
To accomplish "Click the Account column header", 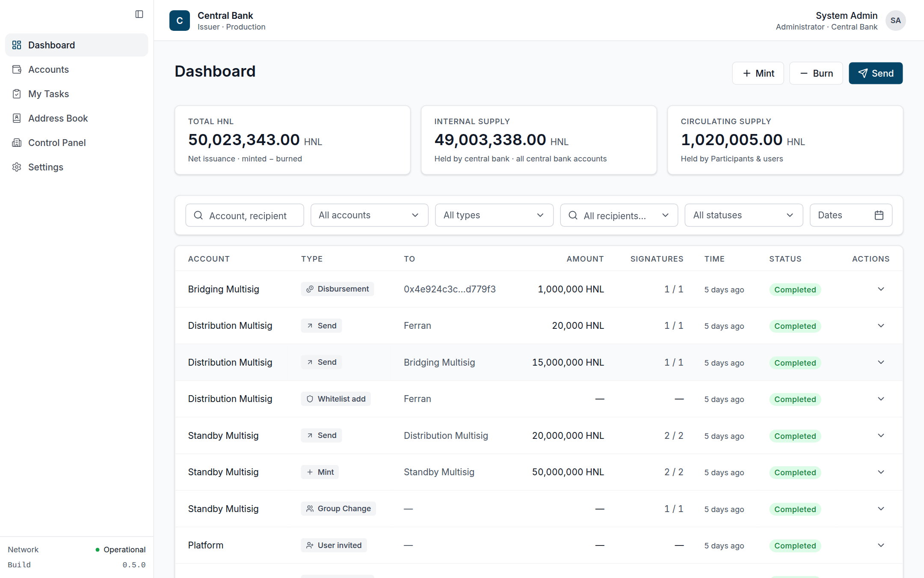I will (x=209, y=259).
